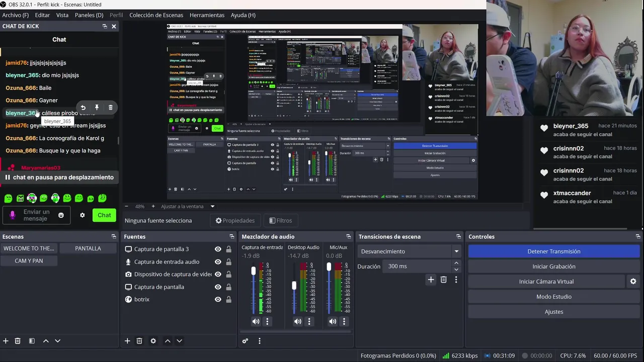Viewport: 644px width, 362px height.
Task: Hide the Captura de entrada audio source
Action: pos(218,261)
